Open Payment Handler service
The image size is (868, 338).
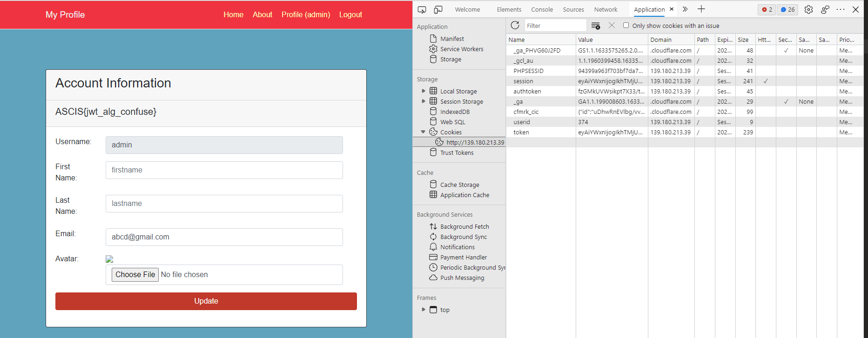[464, 257]
